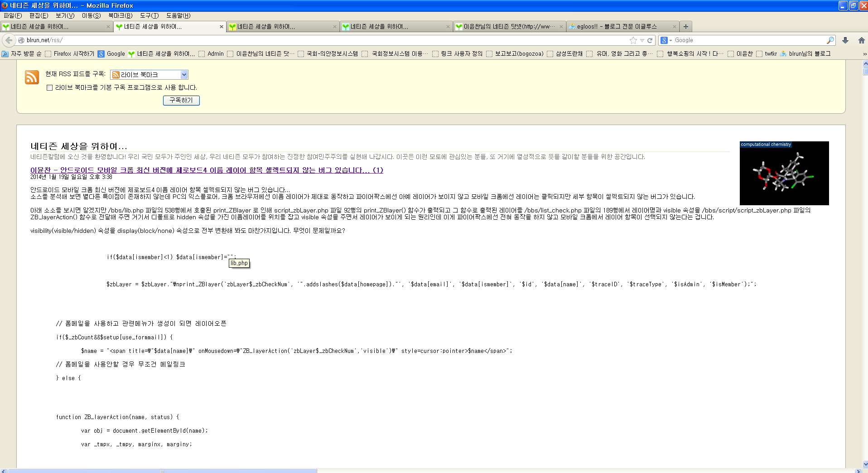
Task: Click the horizontal scrollbar left arrow
Action: point(4,471)
